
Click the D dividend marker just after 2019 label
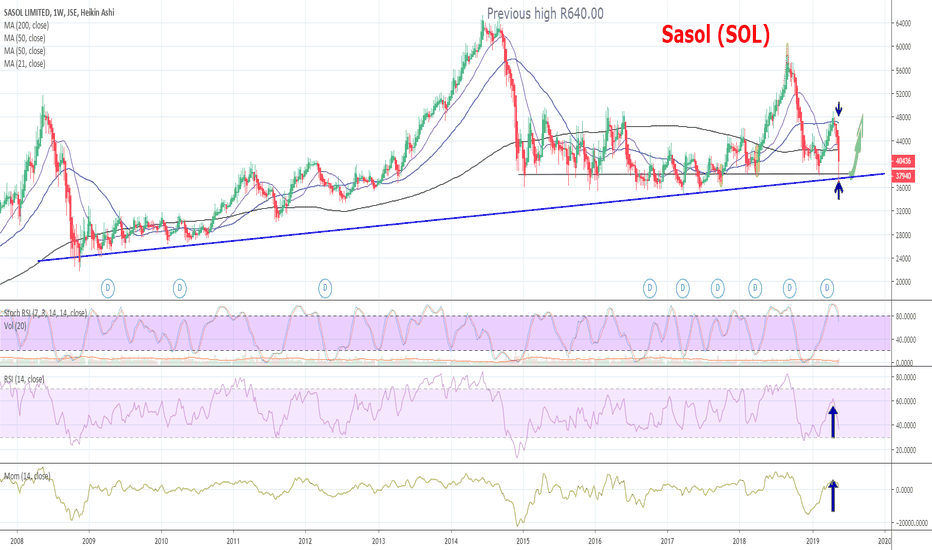(x=827, y=288)
